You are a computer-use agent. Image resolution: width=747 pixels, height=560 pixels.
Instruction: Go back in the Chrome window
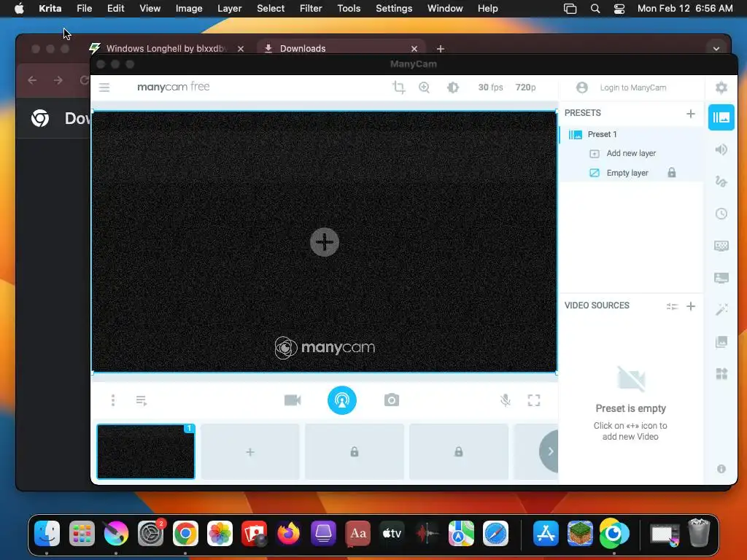pyautogui.click(x=32, y=80)
